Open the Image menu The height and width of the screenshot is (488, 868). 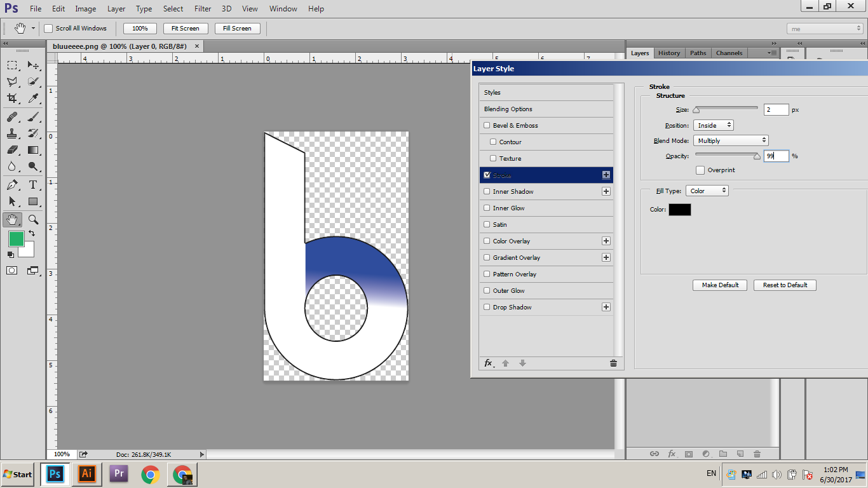click(x=86, y=9)
